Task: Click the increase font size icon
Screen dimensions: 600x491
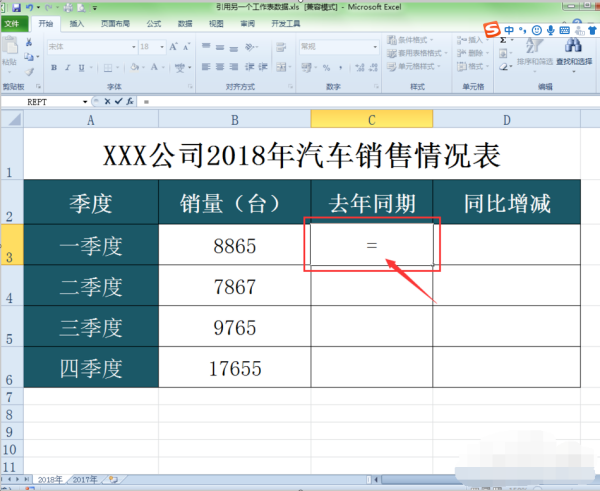Action: point(173,47)
